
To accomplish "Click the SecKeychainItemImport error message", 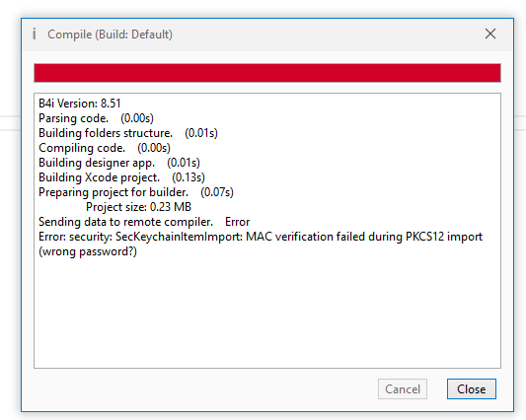I will coord(261,244).
